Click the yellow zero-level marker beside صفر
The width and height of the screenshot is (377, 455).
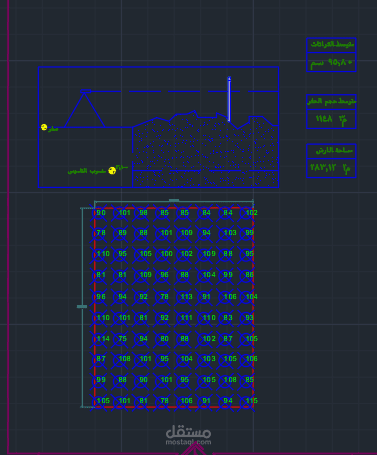coord(44,127)
